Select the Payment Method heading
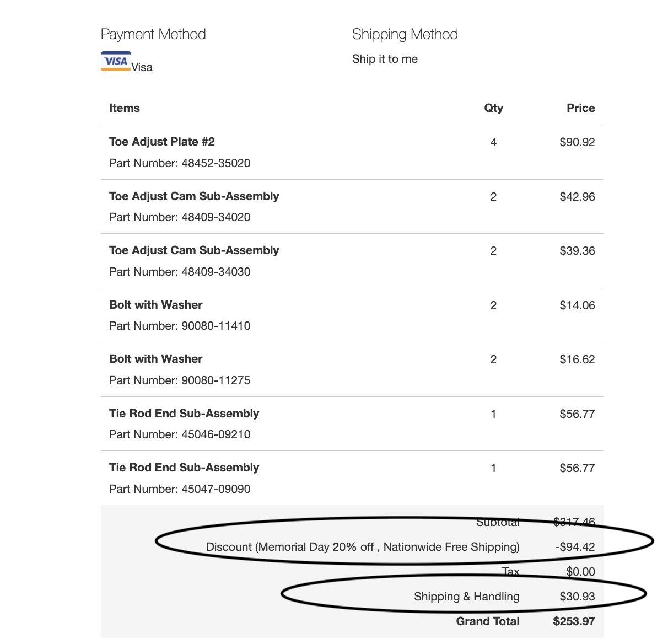The width and height of the screenshot is (668, 644). tap(153, 34)
